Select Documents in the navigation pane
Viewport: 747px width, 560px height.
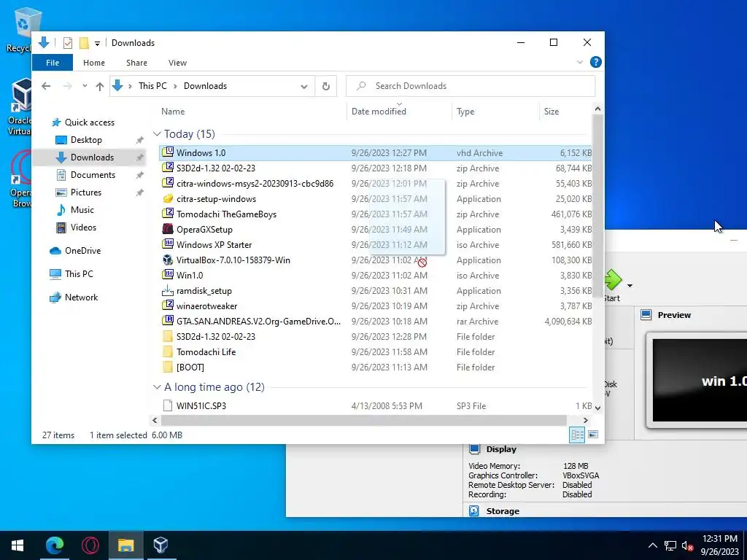pyautogui.click(x=93, y=175)
